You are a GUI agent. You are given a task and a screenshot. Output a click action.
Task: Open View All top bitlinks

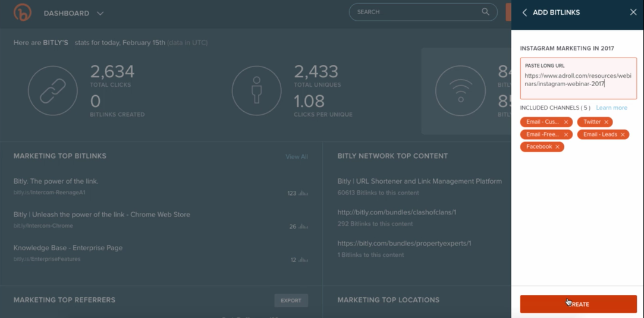(x=297, y=157)
